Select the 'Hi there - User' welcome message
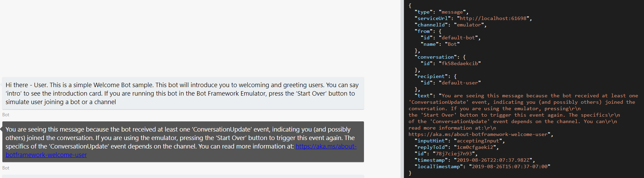Image resolution: width=644 pixels, height=178 pixels. 183,93
